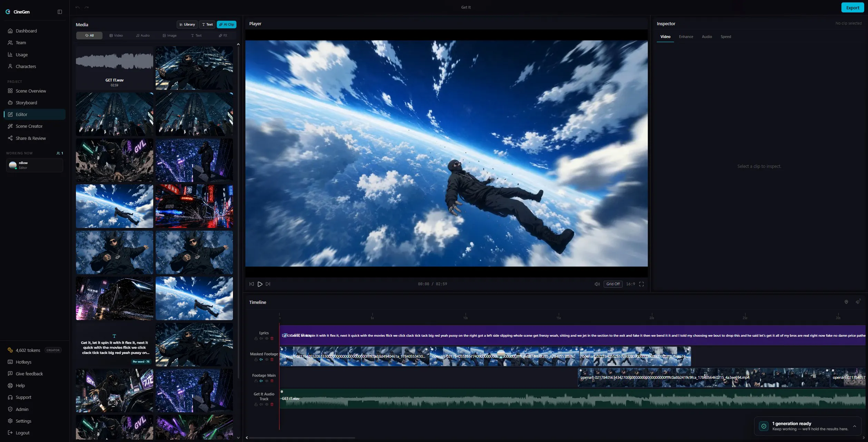Image resolution: width=868 pixels, height=442 pixels.
Task: Open the 16:9 aspect ratio selector
Action: [630, 284]
